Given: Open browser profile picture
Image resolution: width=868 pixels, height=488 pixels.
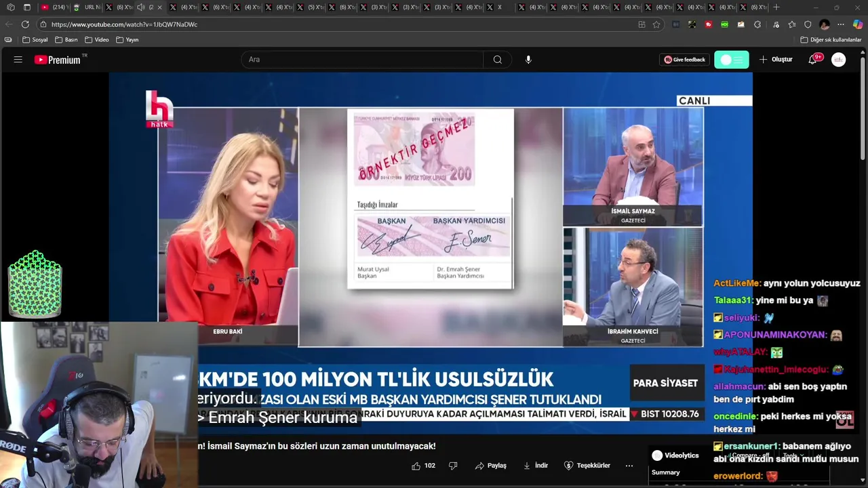Looking at the screenshot, I should tap(825, 24).
